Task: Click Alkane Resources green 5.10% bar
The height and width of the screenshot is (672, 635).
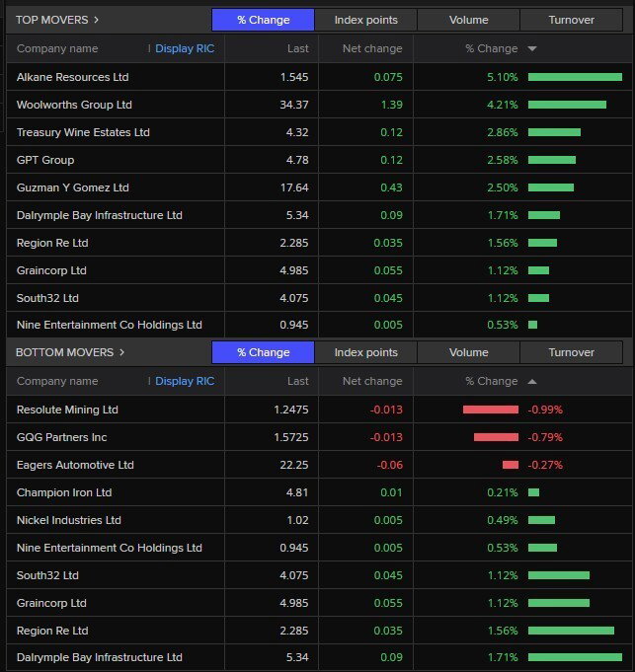Action: 575,77
